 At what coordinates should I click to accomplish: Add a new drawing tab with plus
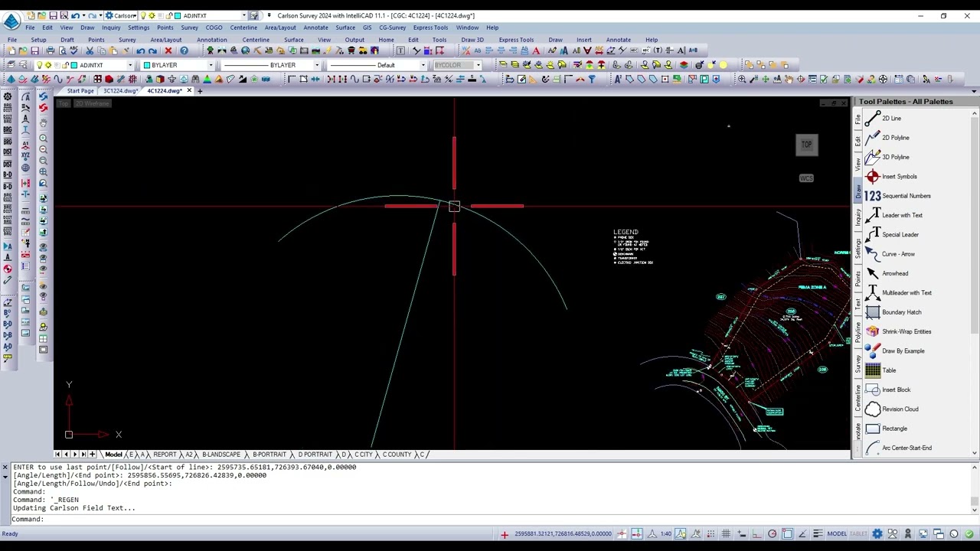click(x=200, y=91)
